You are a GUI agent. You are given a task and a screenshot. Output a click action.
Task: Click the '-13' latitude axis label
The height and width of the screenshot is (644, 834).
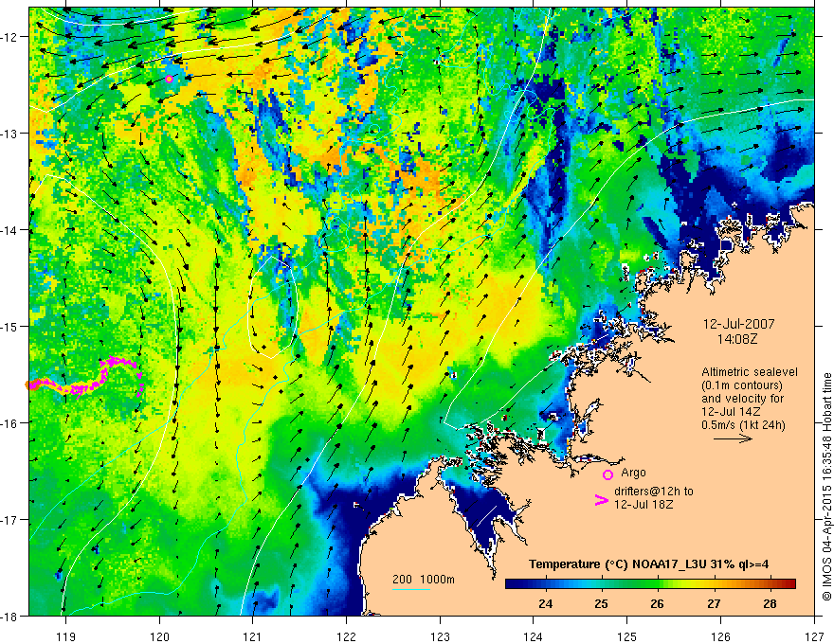9,134
